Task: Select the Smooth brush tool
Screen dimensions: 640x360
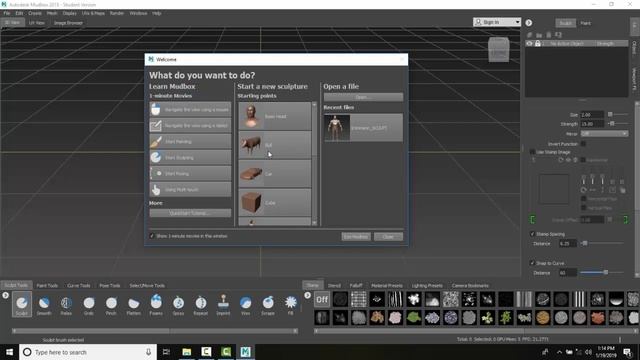Action: click(x=44, y=304)
